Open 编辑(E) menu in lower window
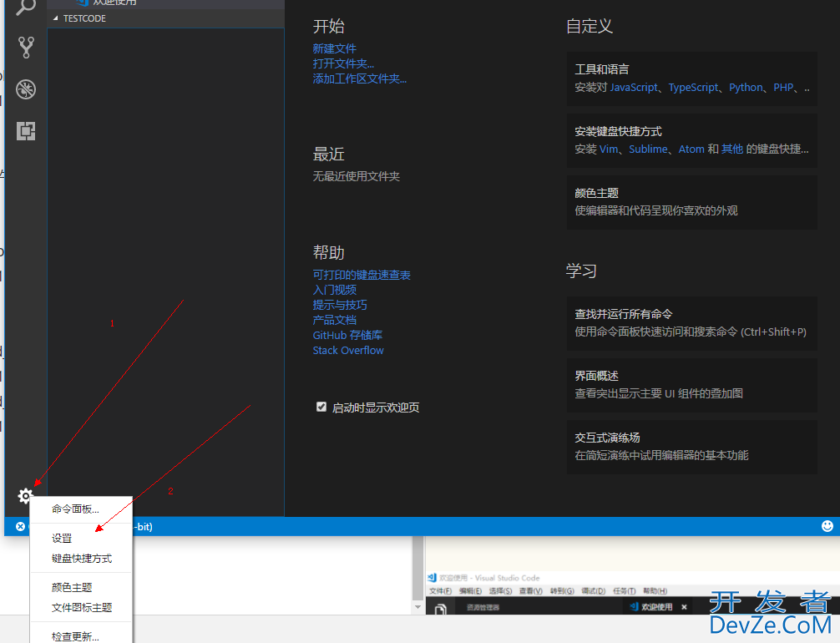The image size is (840, 643). point(470,591)
